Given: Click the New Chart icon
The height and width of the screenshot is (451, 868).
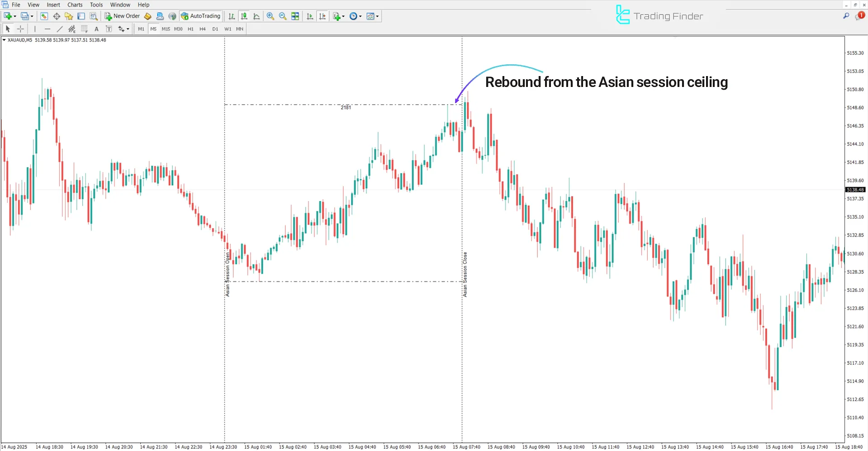Looking at the screenshot, I should [8, 16].
